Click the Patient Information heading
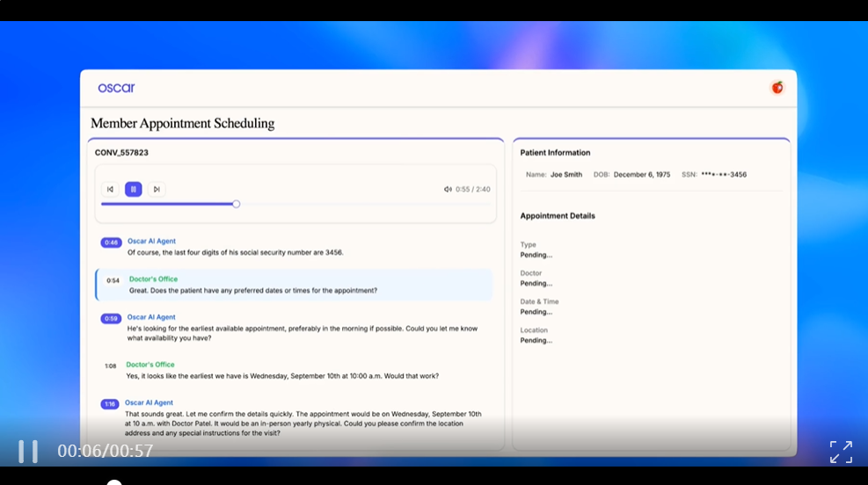This screenshot has width=868, height=485. pyautogui.click(x=555, y=153)
